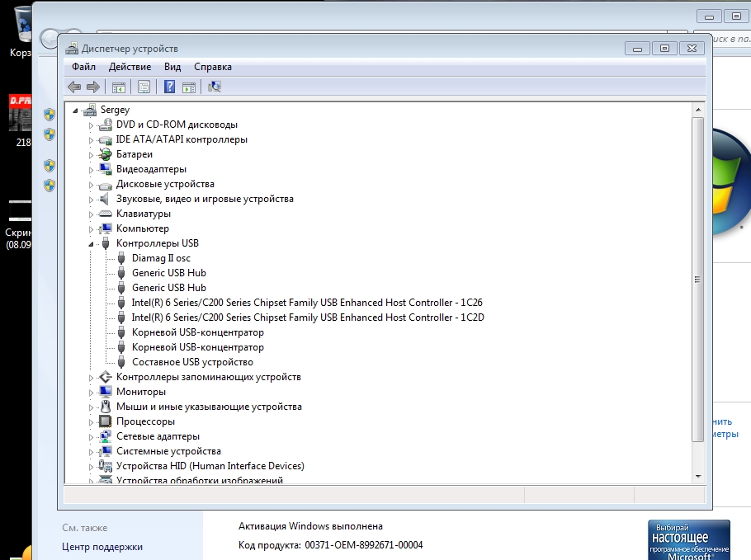Expand the Процессоры category
Screen dimensions: 751x560
click(91, 422)
